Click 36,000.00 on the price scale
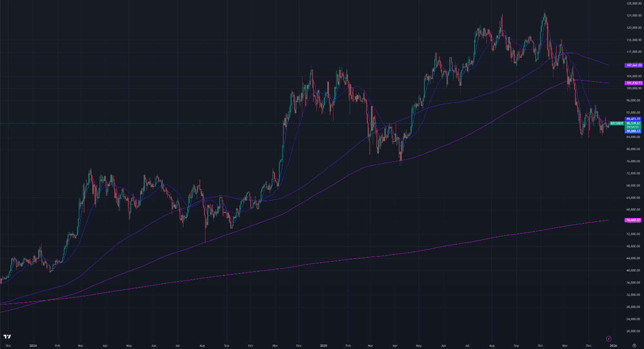Viewport: 644px width, 349px height. [633, 283]
